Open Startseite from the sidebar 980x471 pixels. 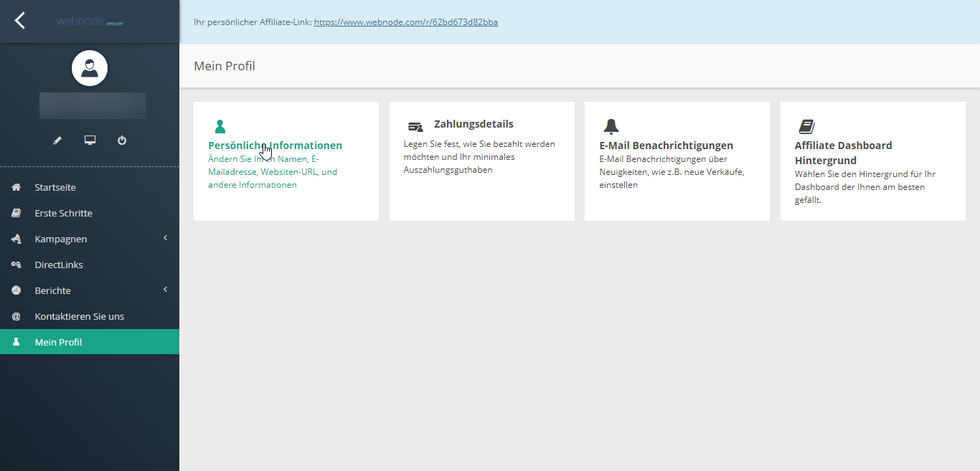[55, 188]
